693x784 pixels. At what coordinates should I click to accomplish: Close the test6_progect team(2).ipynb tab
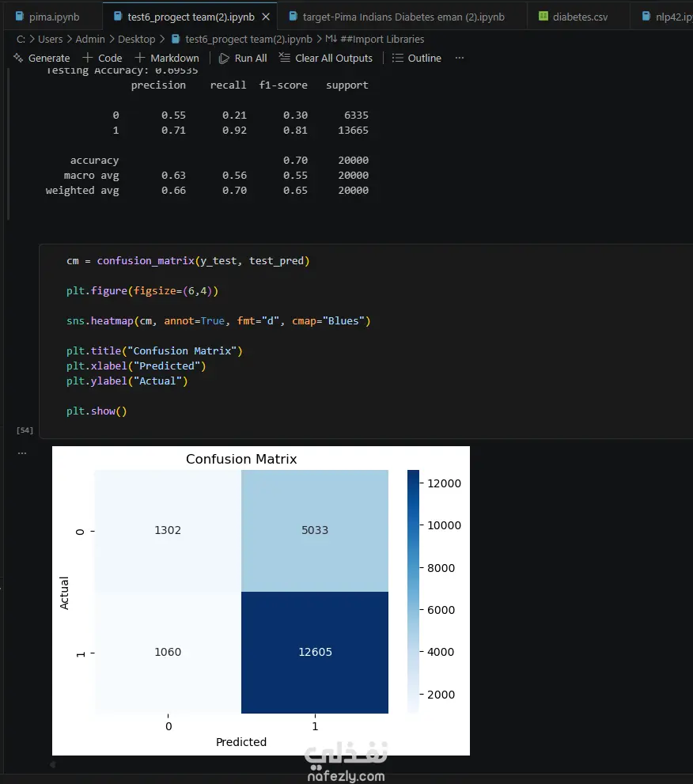(x=266, y=17)
